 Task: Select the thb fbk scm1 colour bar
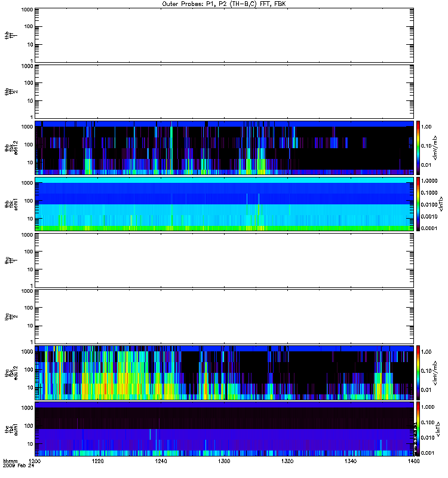[x=418, y=204]
